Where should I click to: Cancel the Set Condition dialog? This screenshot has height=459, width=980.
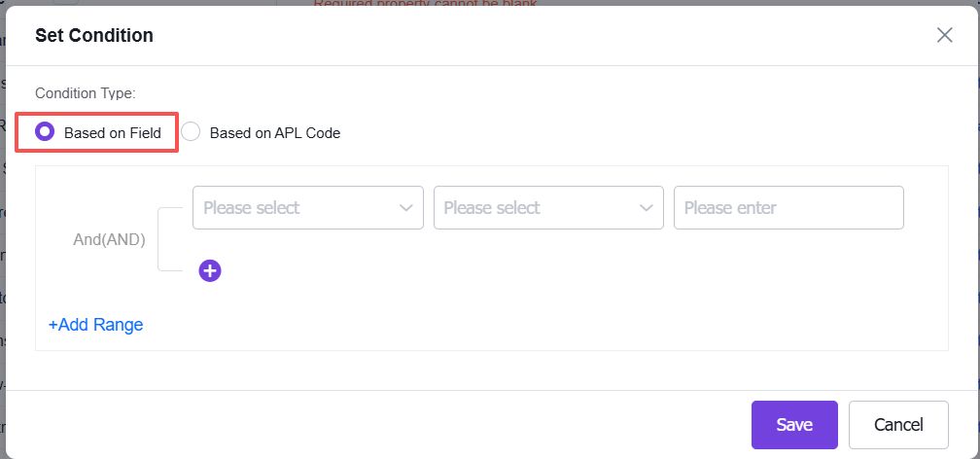[x=898, y=425]
